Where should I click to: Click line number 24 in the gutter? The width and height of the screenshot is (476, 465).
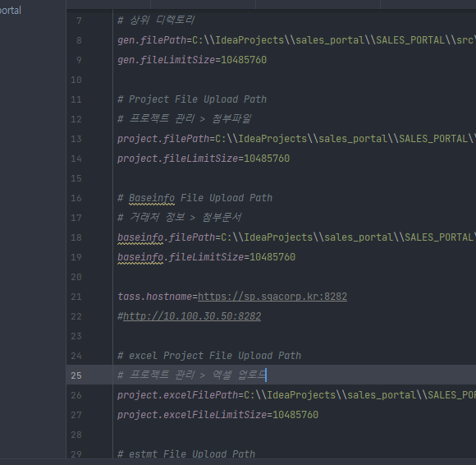click(x=76, y=357)
